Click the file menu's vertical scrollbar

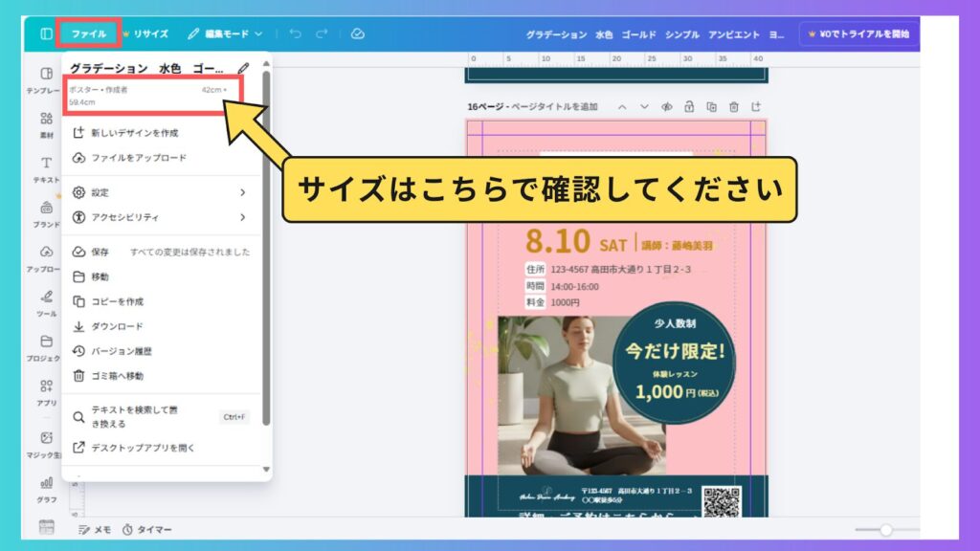coord(267,249)
